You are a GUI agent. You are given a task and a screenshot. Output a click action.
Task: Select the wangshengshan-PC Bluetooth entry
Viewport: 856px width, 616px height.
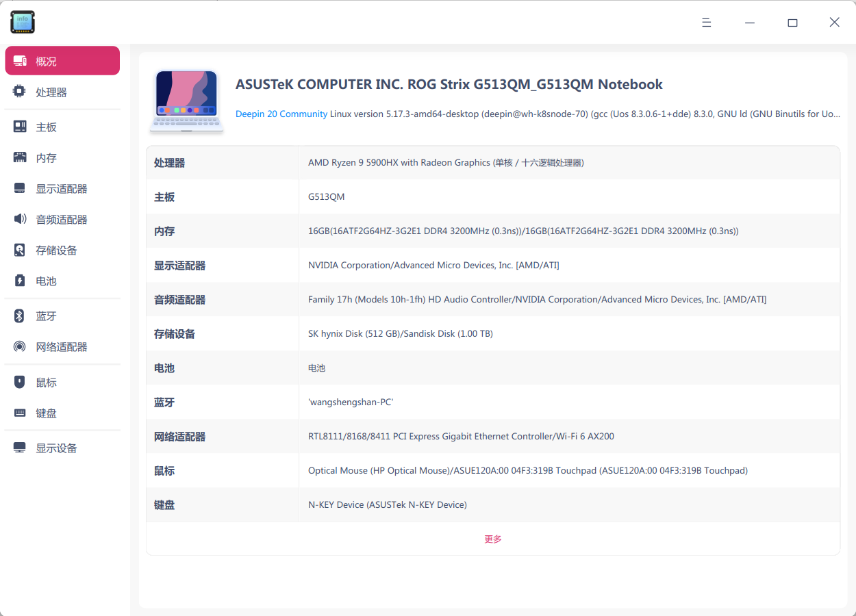point(351,402)
